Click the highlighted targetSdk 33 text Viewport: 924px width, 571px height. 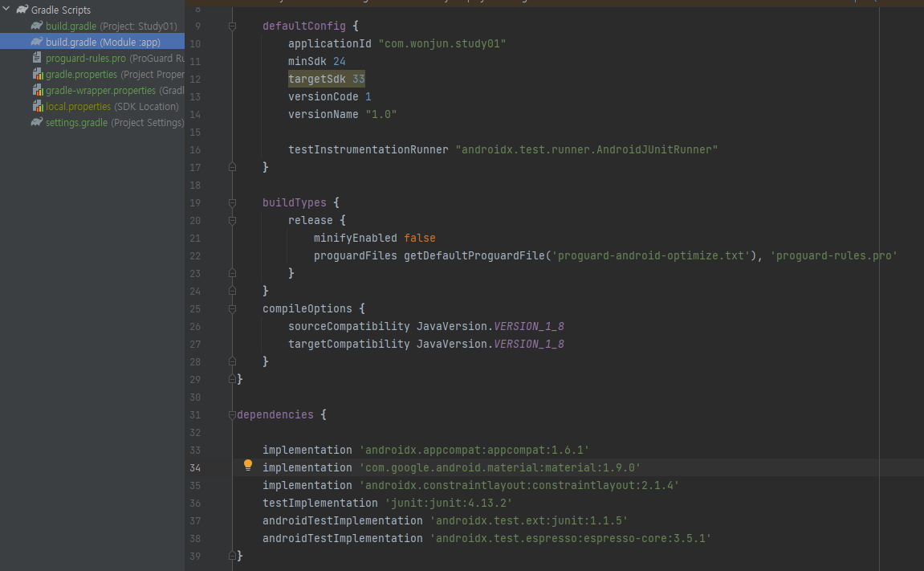coord(327,79)
